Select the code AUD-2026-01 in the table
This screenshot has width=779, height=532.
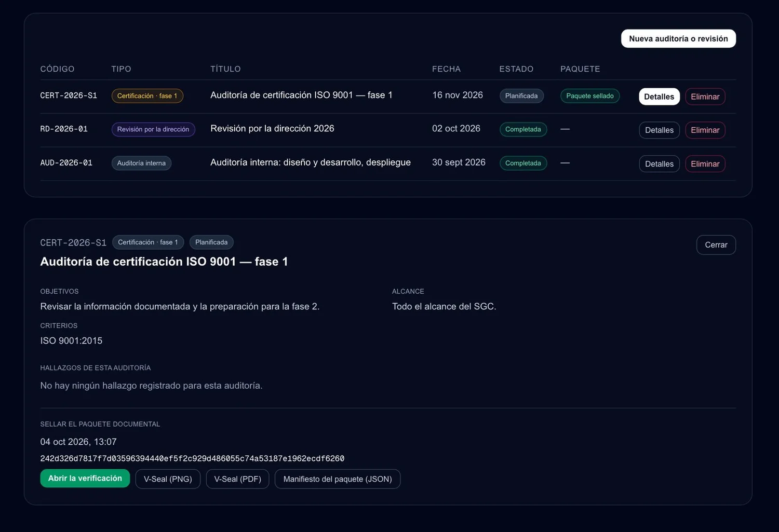click(x=66, y=162)
